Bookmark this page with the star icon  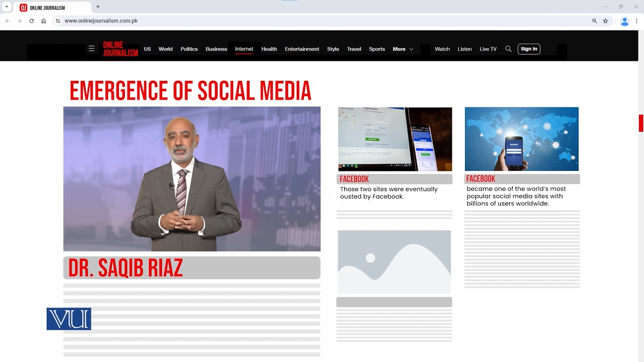coord(605,21)
